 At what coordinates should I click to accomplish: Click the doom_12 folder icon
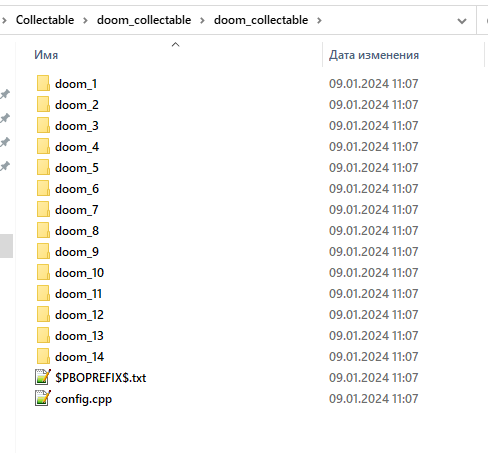pyautogui.click(x=43, y=314)
